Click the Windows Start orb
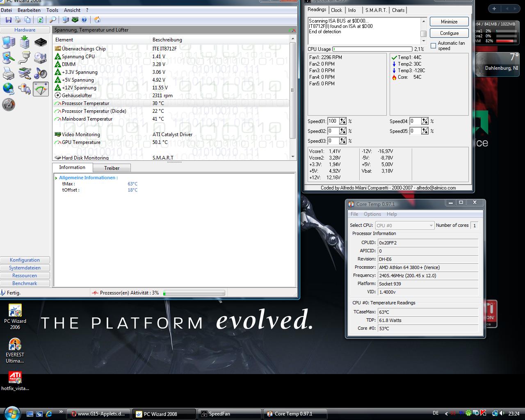Viewport: 525px width, 420px height. point(11,413)
